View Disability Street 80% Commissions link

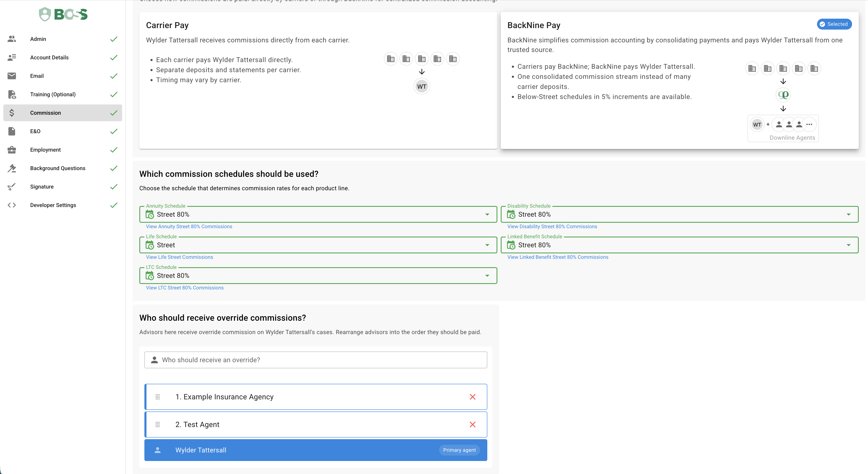(552, 227)
